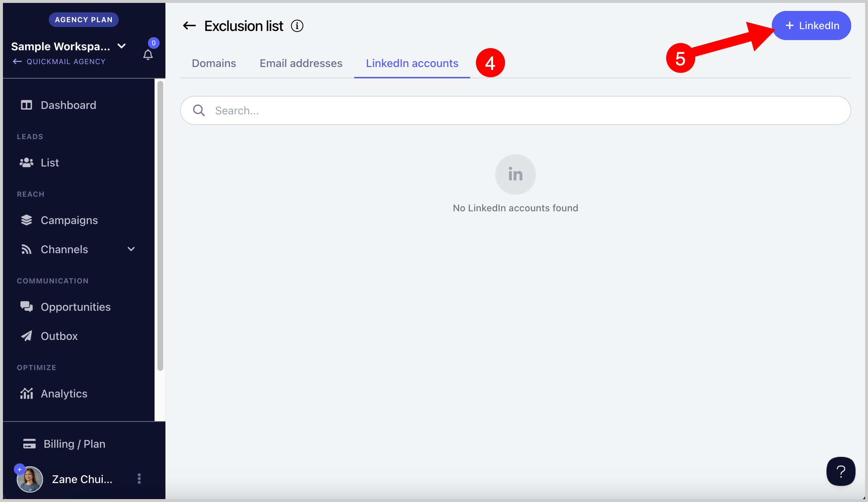Open user menu three-dot icon
Screen dimensions: 868x502
pyautogui.click(x=139, y=479)
